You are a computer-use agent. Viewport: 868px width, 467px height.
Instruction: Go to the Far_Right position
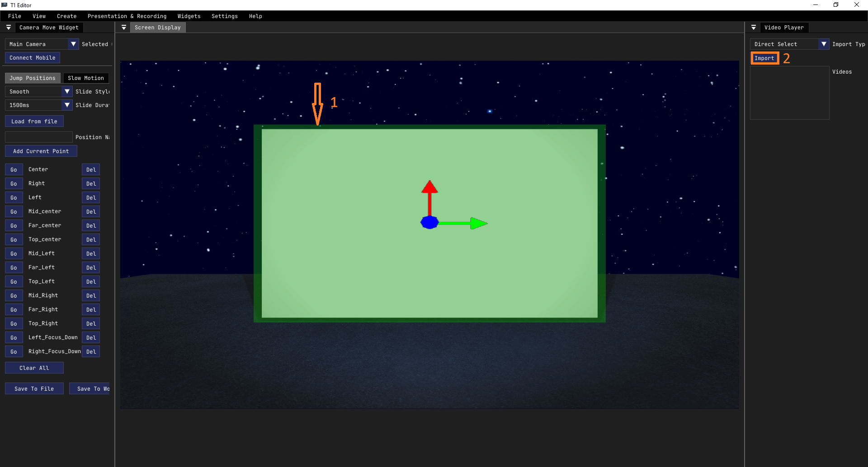coord(14,310)
